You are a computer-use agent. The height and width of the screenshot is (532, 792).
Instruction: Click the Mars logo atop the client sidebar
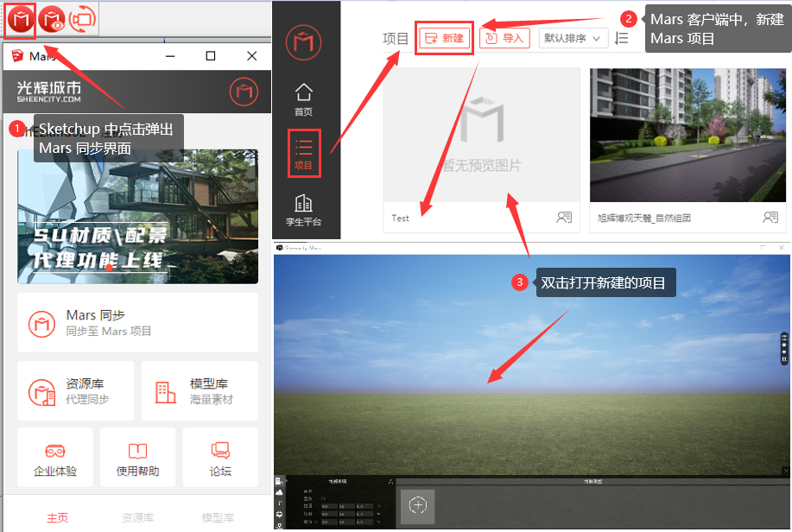click(303, 42)
